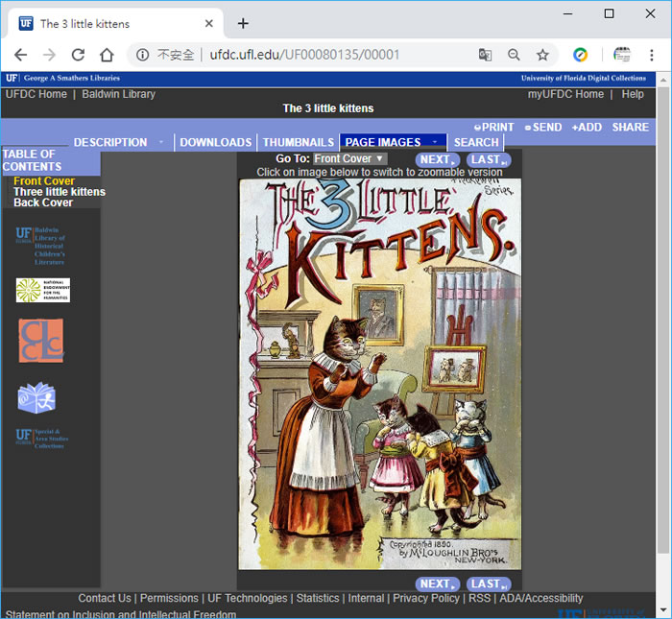Click the top NEXT page button

point(437,159)
